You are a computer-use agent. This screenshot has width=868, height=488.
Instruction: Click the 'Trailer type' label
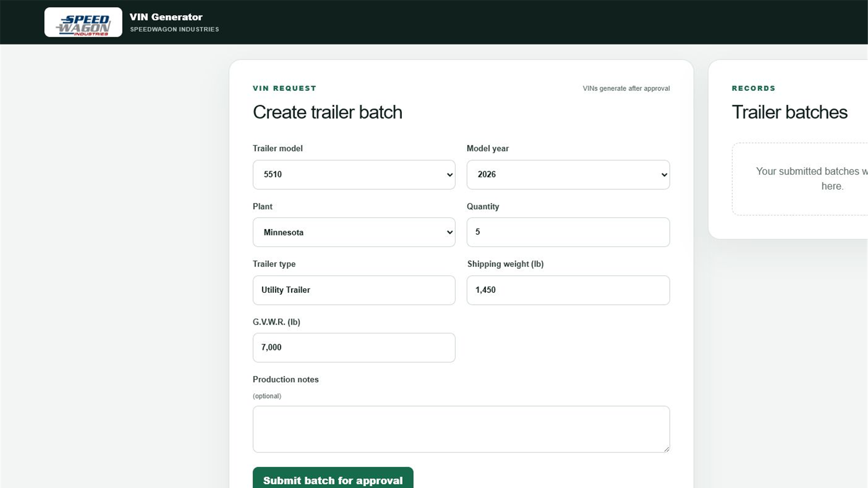(x=274, y=264)
